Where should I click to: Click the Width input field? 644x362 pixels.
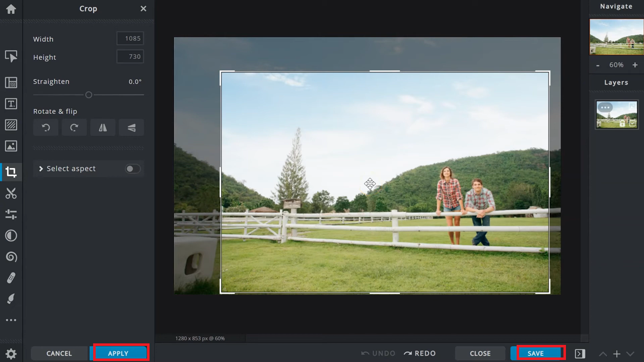click(130, 38)
